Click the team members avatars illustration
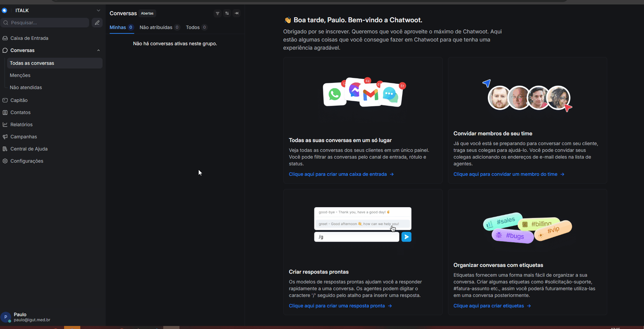 coord(528,96)
